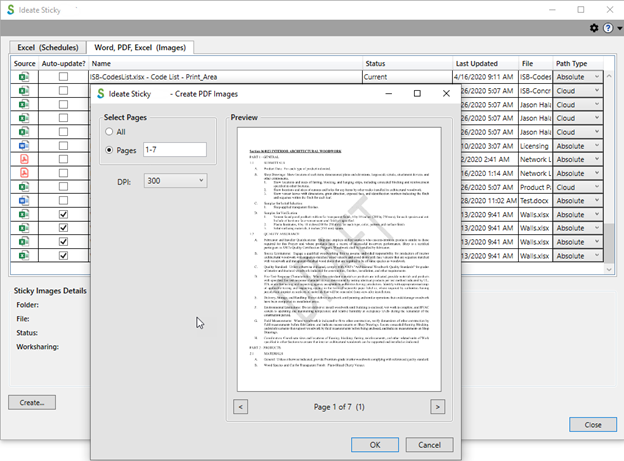Click Excel source icon in Product P. row
Screen dimensions: 624x461
[x=24, y=187]
